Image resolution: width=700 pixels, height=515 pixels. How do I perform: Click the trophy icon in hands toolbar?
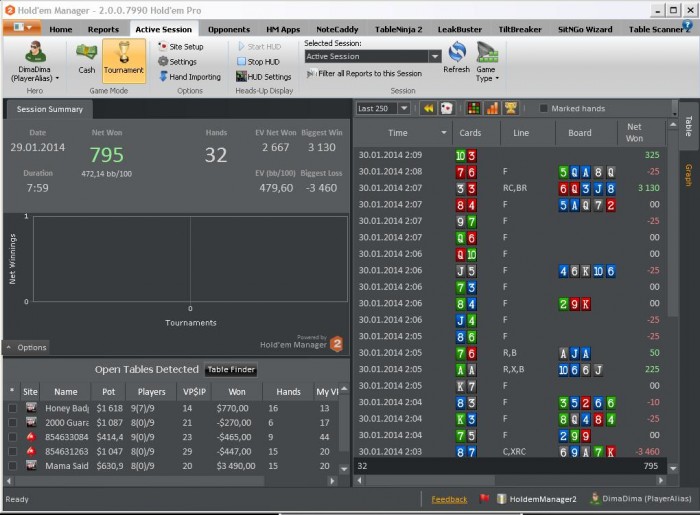coord(510,108)
